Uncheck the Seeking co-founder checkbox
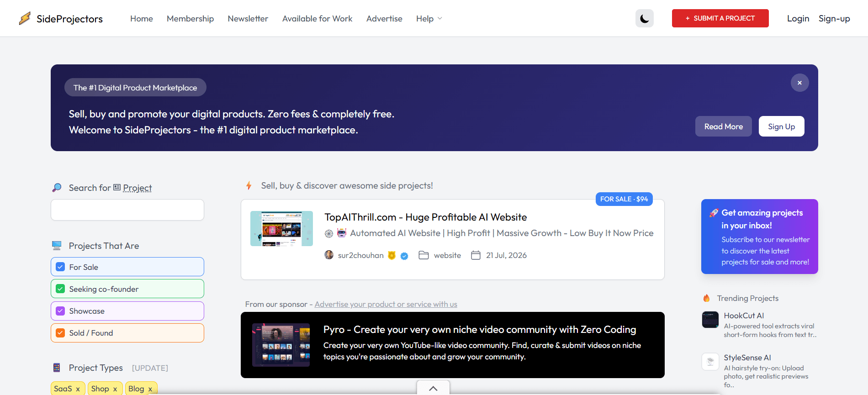The width and height of the screenshot is (868, 395). (60, 289)
